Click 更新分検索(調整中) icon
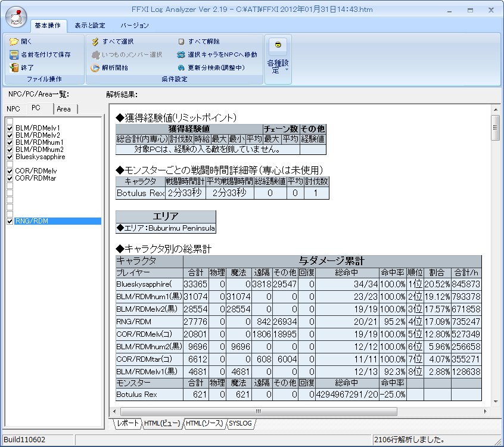This screenshot has height=447, width=504. pyautogui.click(x=181, y=68)
